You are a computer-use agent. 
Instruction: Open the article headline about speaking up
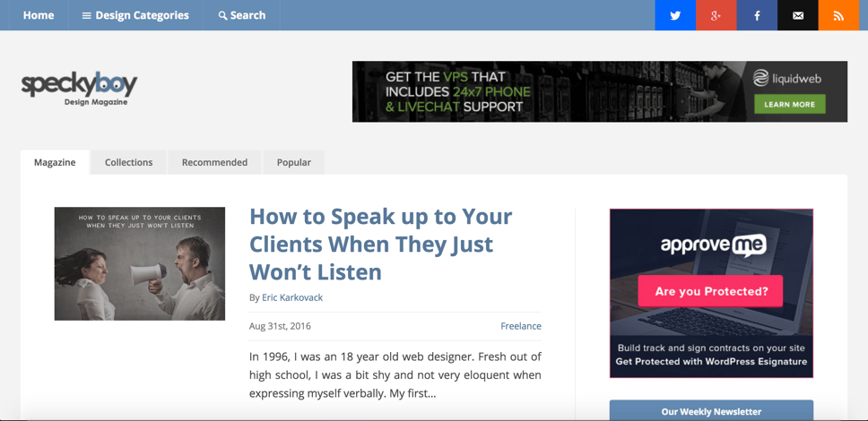click(380, 244)
